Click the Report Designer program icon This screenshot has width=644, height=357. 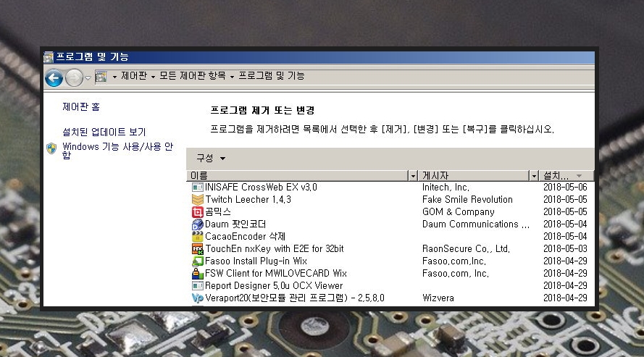[198, 285]
